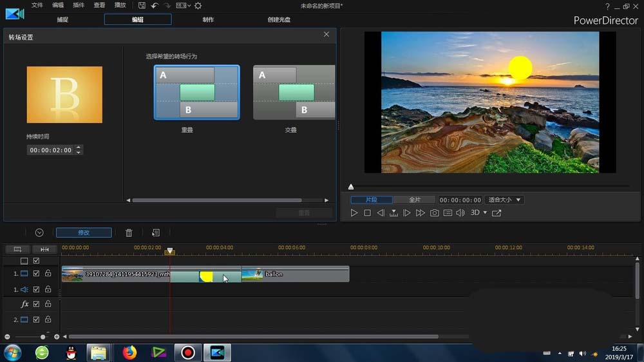Click the Play button in preview controls

354,213
